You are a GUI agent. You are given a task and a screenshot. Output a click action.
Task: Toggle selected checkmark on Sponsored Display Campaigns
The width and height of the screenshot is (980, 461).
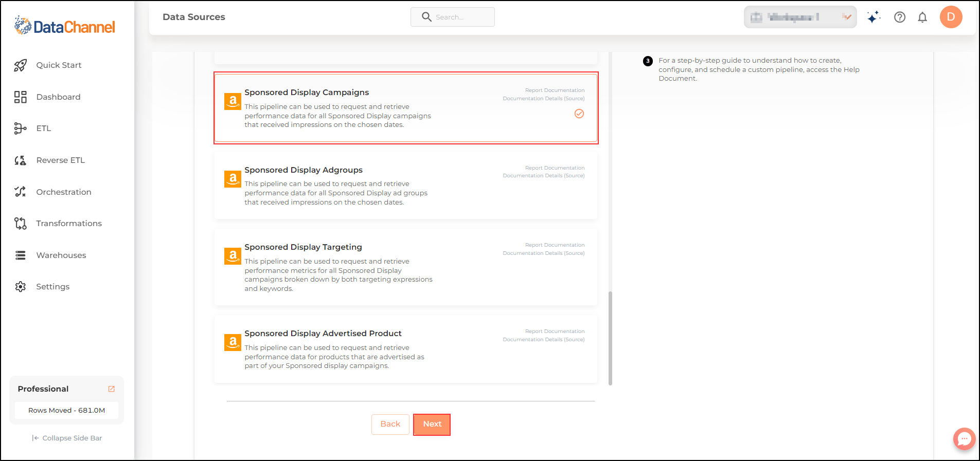pyautogui.click(x=579, y=114)
